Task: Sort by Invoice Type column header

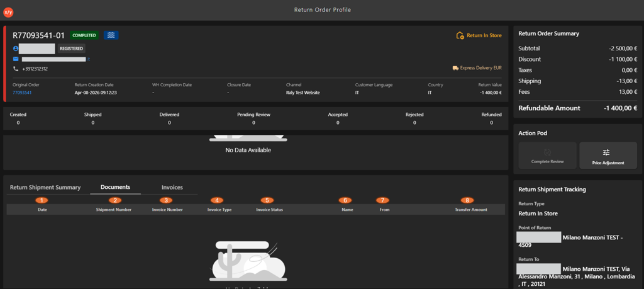Action: coord(221,210)
